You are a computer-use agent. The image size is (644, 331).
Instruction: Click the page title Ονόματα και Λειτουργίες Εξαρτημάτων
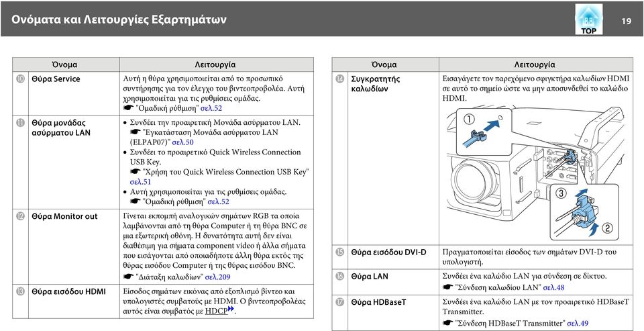[119, 19]
